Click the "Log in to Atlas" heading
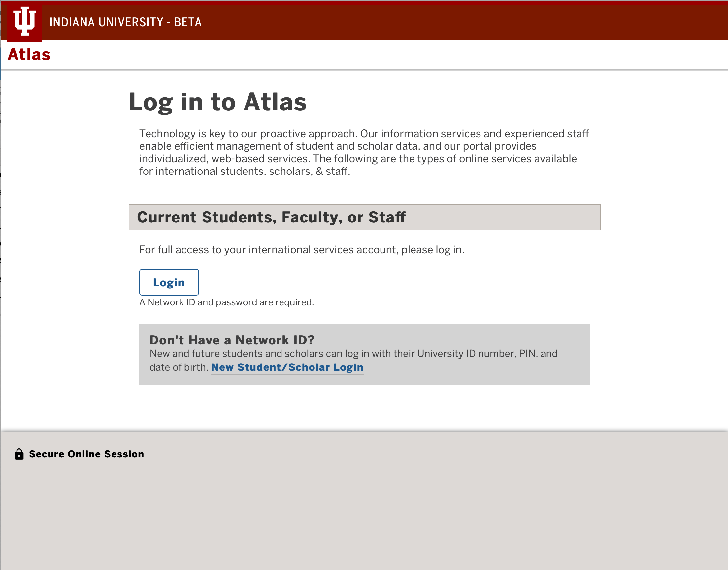728x570 pixels. (217, 102)
